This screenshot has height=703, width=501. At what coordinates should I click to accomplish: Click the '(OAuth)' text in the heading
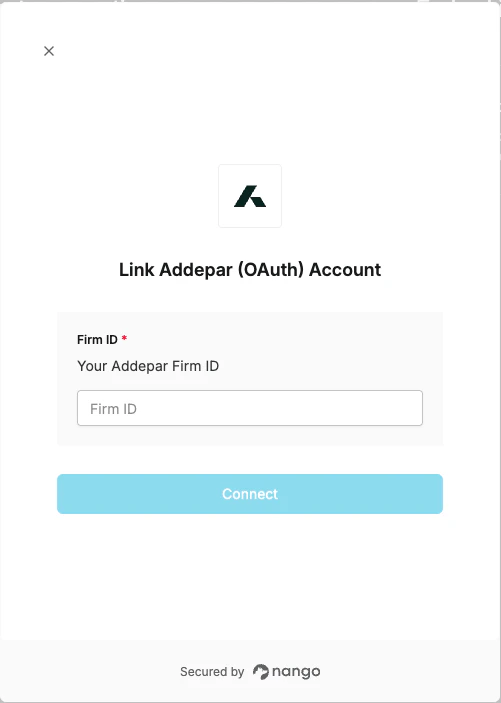click(x=271, y=270)
